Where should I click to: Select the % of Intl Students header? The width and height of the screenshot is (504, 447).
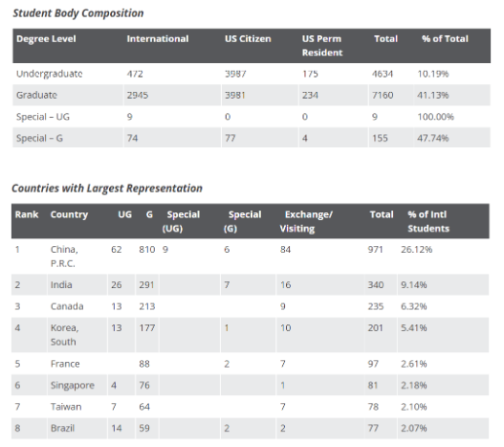(x=428, y=221)
